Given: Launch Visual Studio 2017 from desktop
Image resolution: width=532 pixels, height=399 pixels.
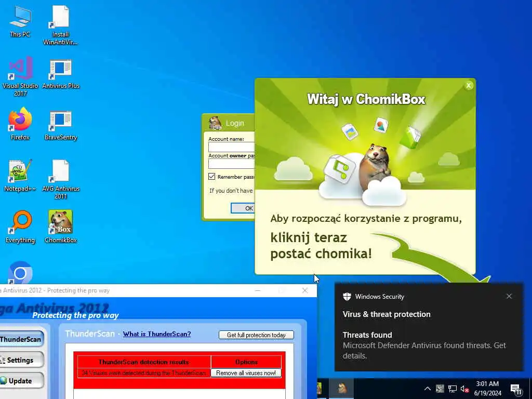Looking at the screenshot, I should coord(20,77).
